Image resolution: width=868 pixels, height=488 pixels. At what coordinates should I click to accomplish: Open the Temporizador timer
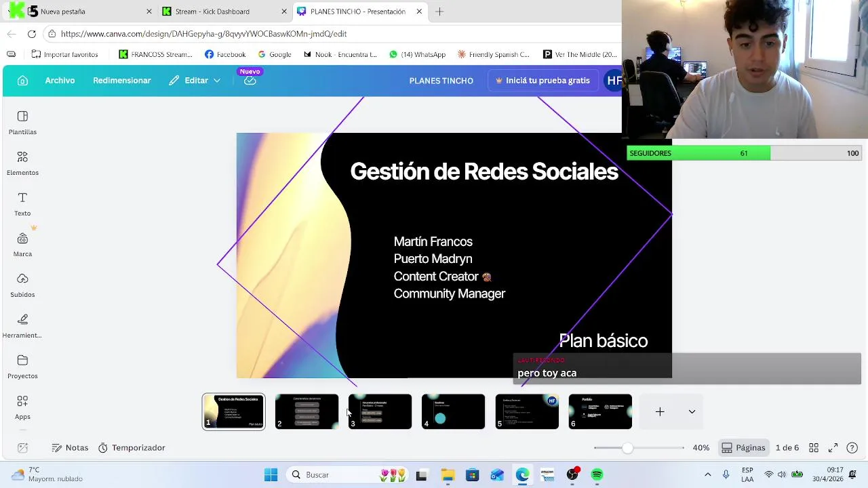[x=132, y=448]
